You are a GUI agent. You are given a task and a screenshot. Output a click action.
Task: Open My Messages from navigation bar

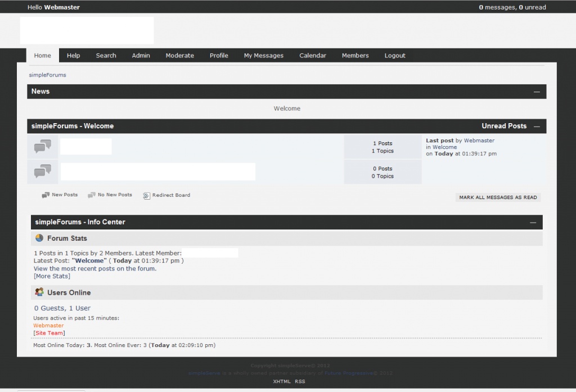[263, 56]
